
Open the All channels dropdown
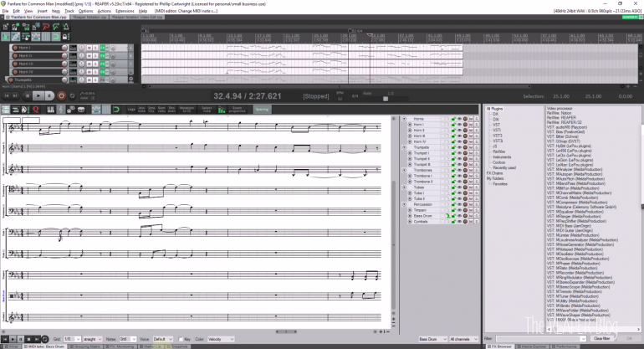pyautogui.click(x=463, y=339)
